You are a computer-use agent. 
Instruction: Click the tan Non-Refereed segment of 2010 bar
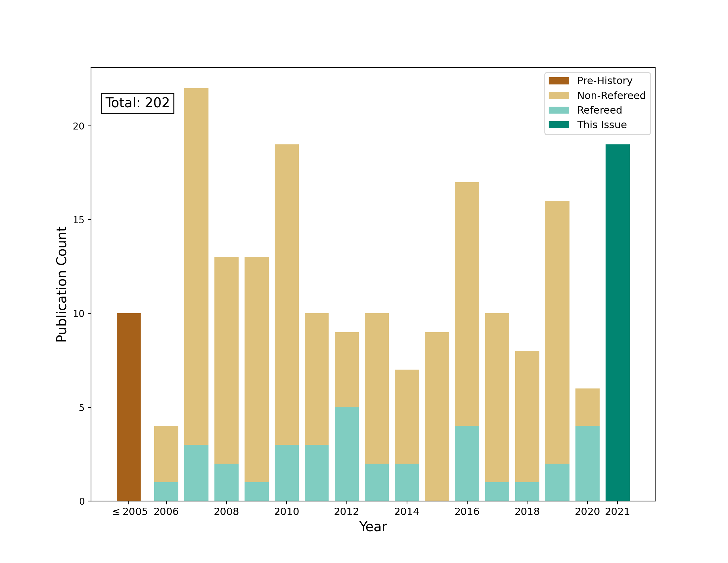pyautogui.click(x=286, y=294)
